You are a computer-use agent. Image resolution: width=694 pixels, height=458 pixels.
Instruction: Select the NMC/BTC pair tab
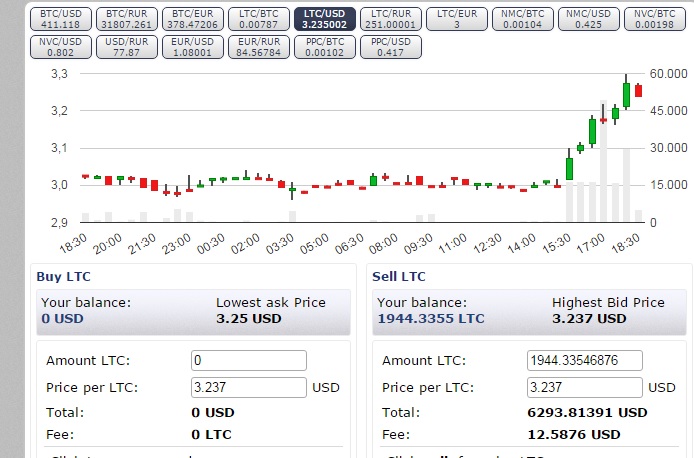pos(522,18)
